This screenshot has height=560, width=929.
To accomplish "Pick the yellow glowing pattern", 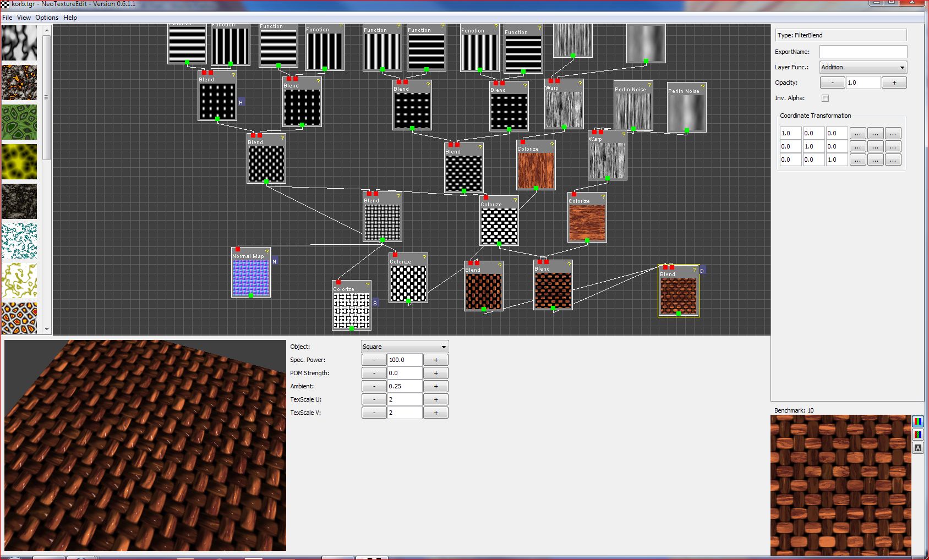I will (19, 161).
